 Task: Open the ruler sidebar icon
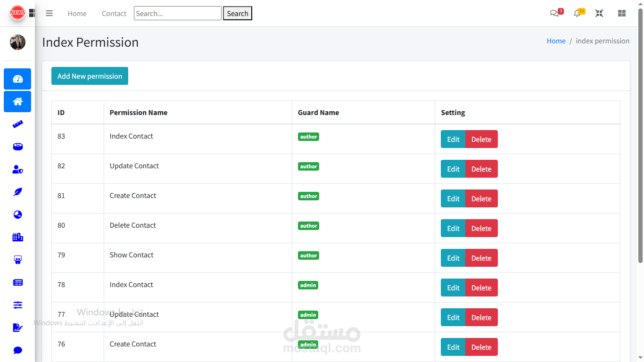click(x=17, y=124)
